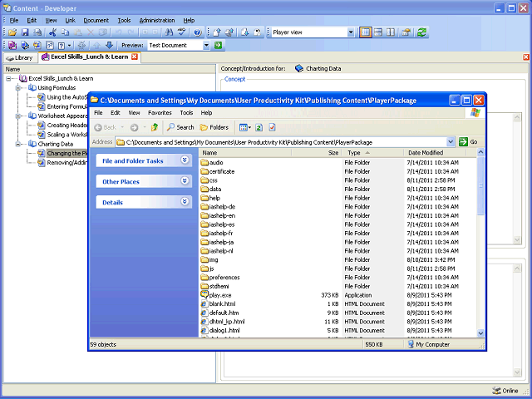Click the Explorer file list scroll down arrow
This screenshot has height=399, width=532.
click(x=480, y=333)
